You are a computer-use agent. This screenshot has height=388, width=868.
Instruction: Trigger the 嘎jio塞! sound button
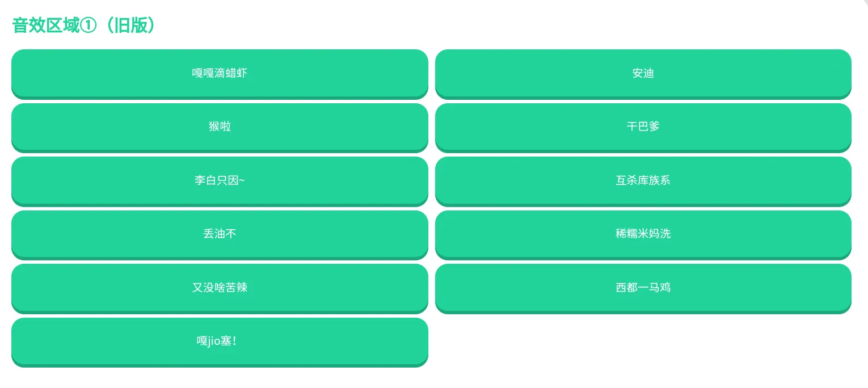(x=220, y=341)
